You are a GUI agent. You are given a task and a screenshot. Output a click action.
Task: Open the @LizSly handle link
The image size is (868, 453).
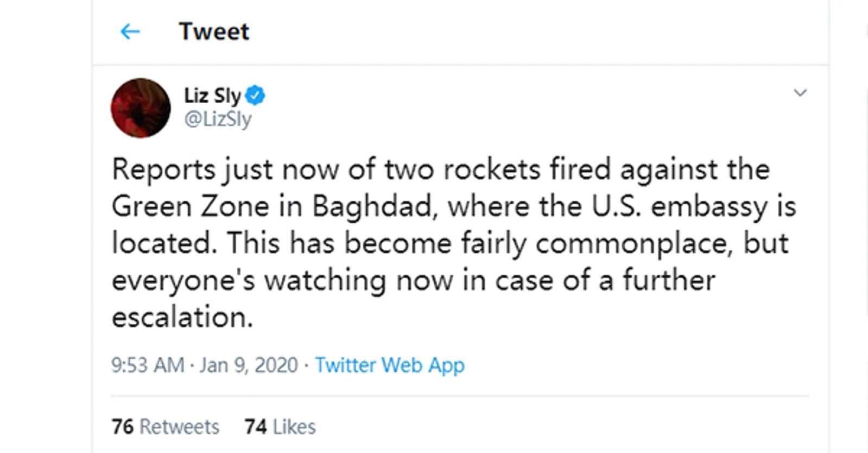pos(218,119)
